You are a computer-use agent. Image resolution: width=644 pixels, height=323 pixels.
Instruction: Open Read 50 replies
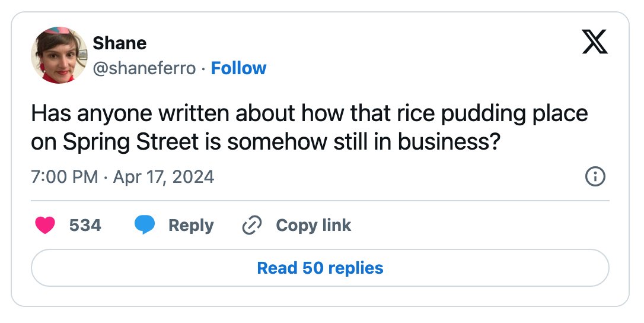tap(320, 268)
